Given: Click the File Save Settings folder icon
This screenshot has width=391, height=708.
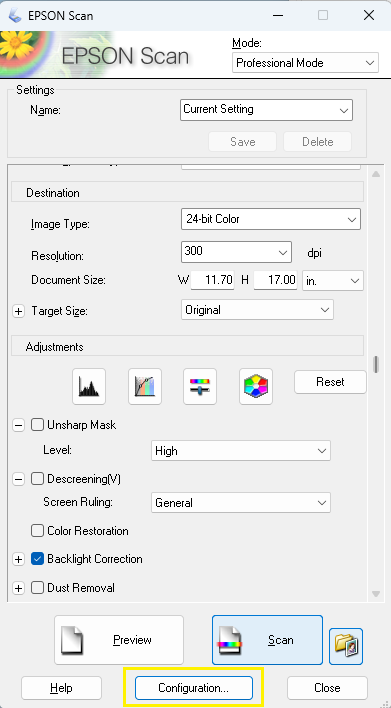Looking at the screenshot, I should [x=346, y=646].
